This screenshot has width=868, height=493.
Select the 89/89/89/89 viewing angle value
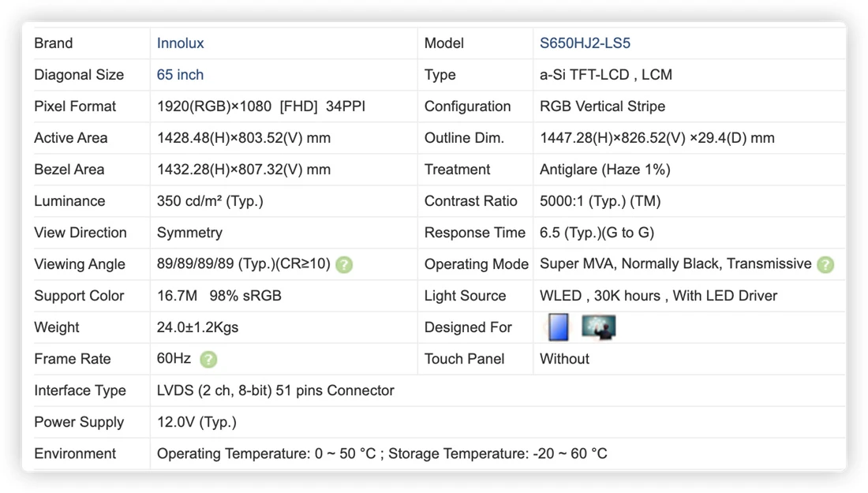[244, 264]
